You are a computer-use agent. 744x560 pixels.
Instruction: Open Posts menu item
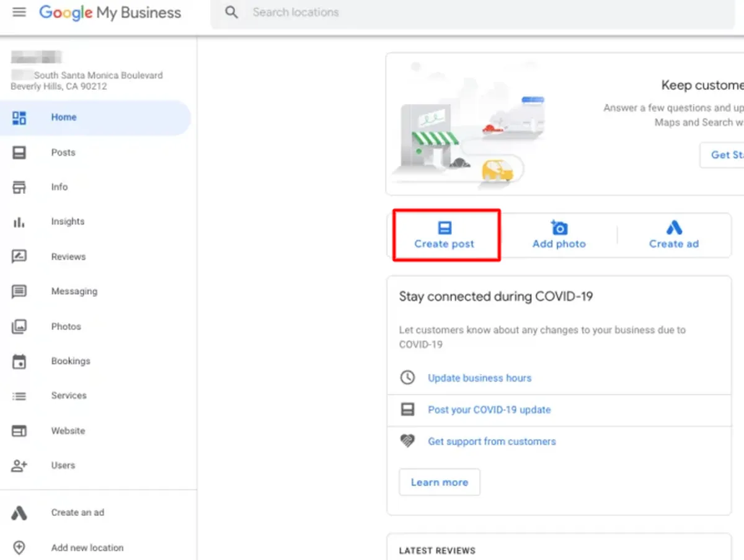pos(63,152)
